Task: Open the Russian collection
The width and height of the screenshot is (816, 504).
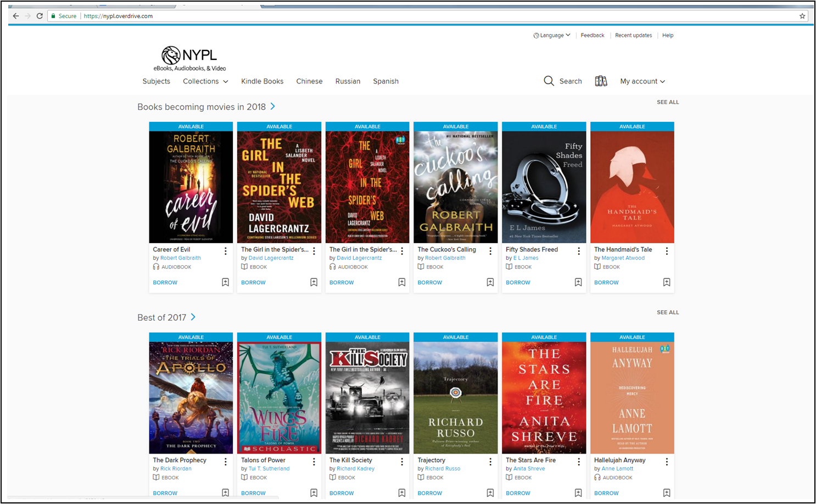Action: coord(348,81)
